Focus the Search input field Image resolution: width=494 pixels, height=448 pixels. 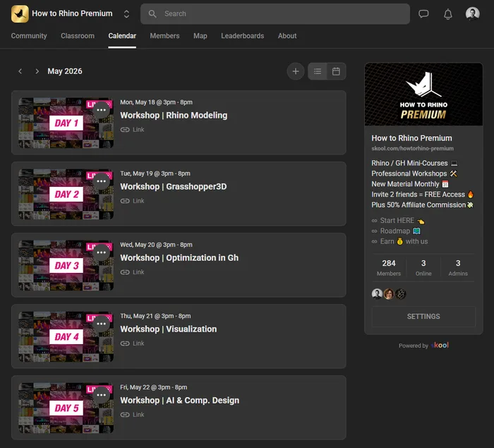point(275,14)
